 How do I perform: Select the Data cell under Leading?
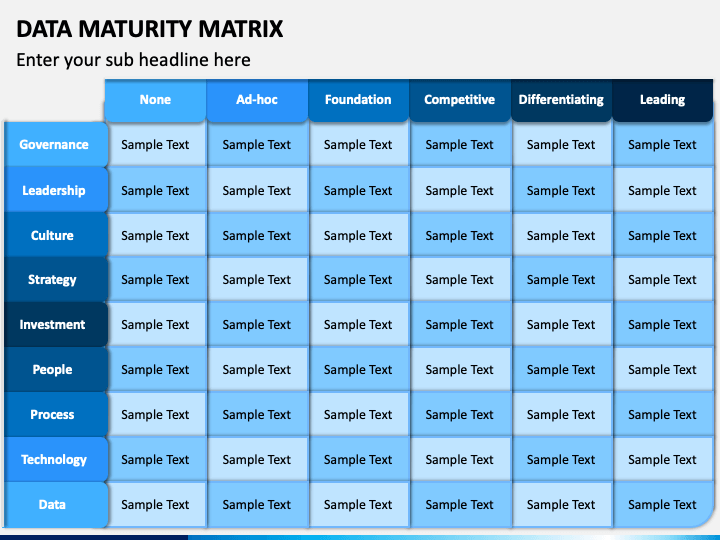[663, 505]
